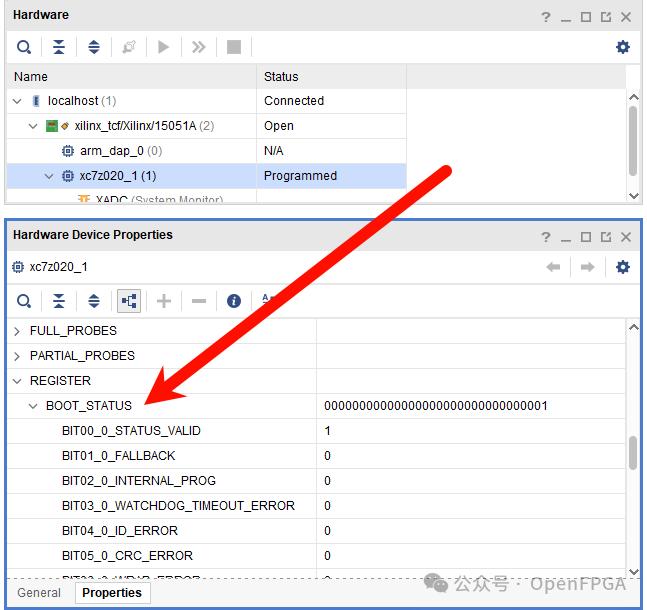Image resolution: width=647 pixels, height=610 pixels.
Task: Toggle the hierarchical tree view button
Action: pyautogui.click(x=129, y=301)
